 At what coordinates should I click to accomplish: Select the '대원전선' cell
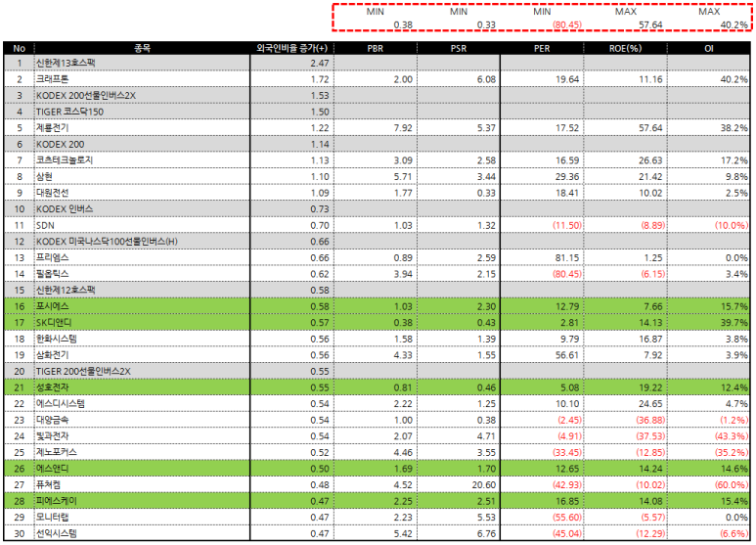(x=142, y=193)
